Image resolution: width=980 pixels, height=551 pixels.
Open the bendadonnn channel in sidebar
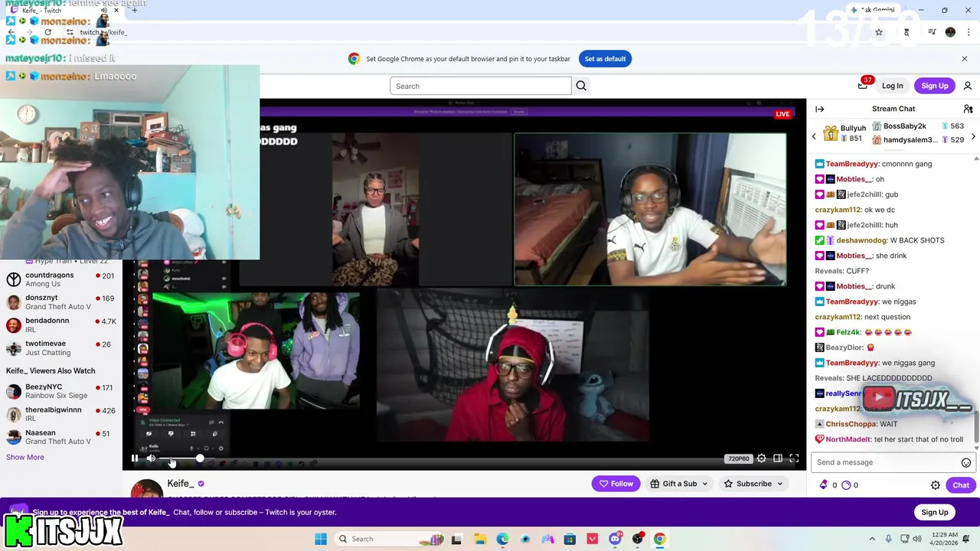(61, 325)
